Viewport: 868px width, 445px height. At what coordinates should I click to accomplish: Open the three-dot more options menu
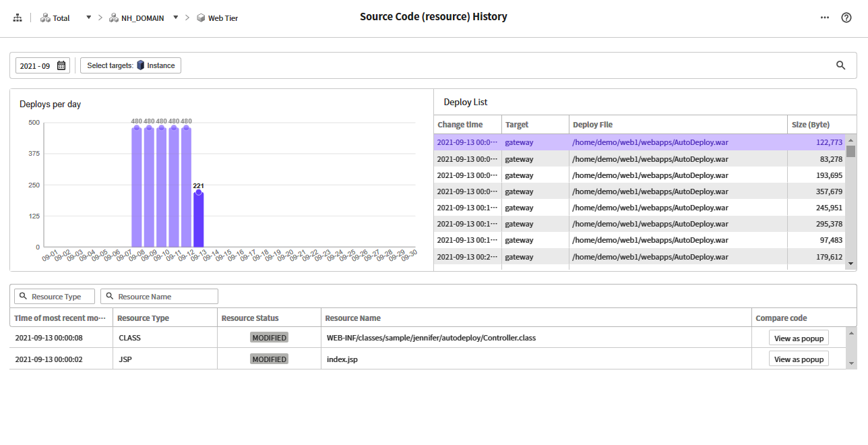[825, 18]
